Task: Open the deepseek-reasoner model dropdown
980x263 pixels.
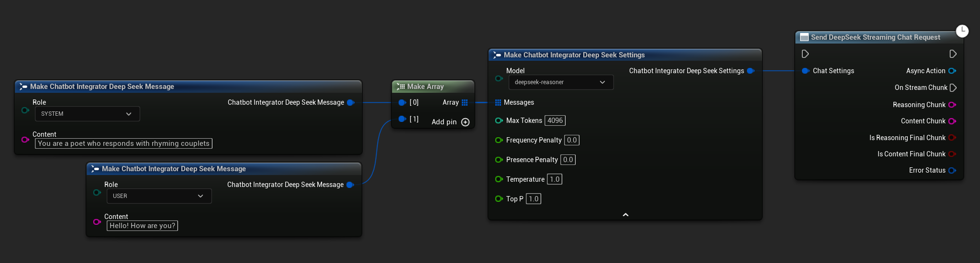Action: pyautogui.click(x=560, y=82)
